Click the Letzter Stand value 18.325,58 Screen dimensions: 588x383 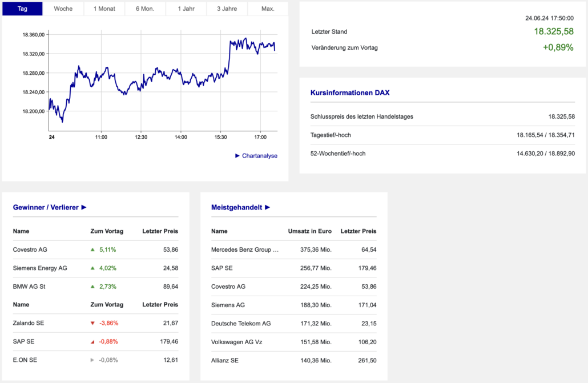click(x=554, y=31)
